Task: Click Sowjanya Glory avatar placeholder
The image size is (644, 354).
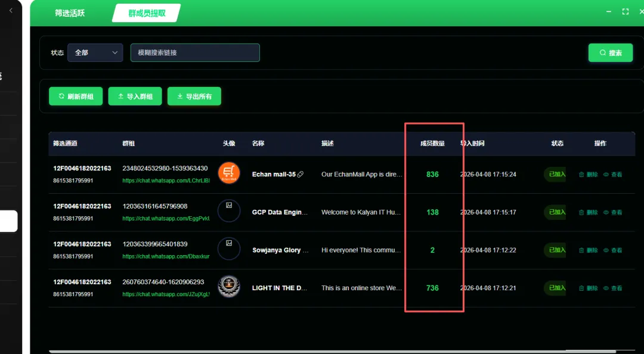Action: tap(229, 249)
